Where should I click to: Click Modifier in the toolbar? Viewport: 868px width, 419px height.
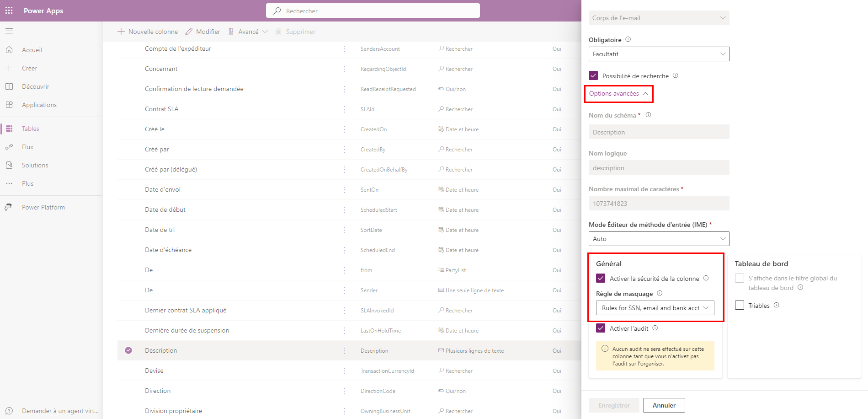202,32
